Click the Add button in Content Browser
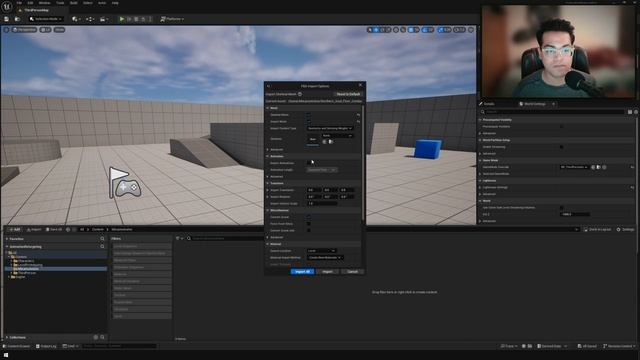Viewport: 640px width, 360px height. [x=14, y=230]
